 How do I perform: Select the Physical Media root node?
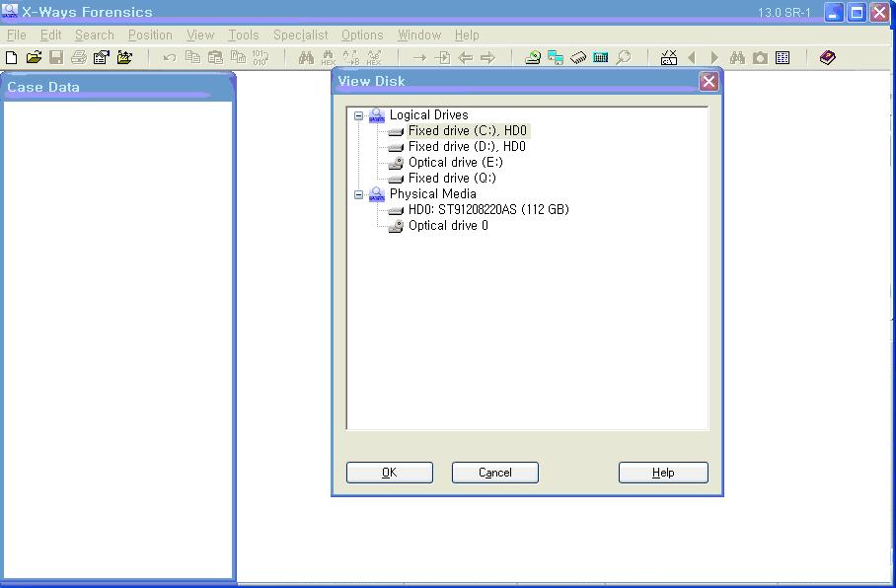432,193
